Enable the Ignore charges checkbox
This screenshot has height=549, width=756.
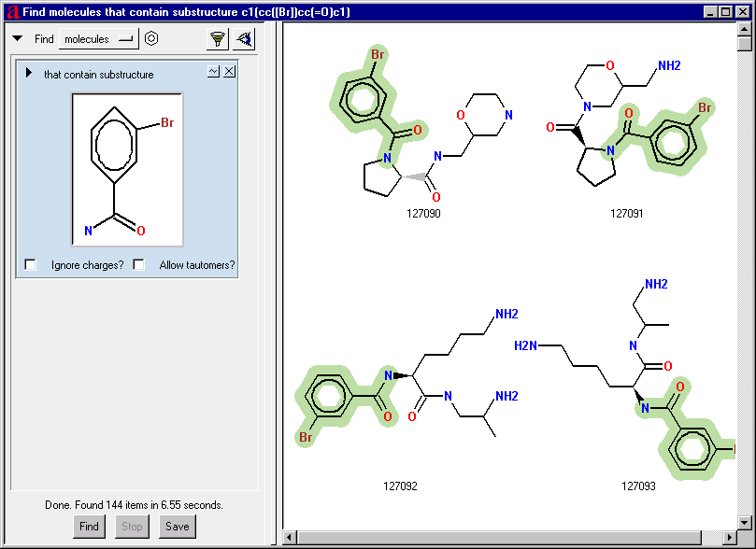pyautogui.click(x=31, y=264)
